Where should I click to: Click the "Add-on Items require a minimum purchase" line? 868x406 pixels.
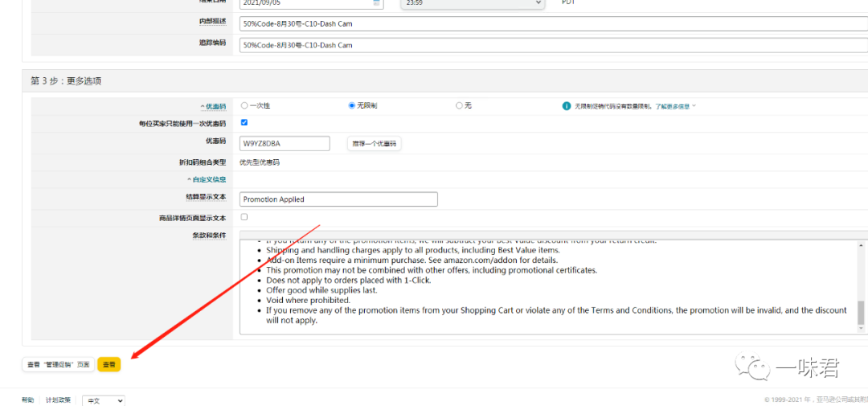point(411,260)
